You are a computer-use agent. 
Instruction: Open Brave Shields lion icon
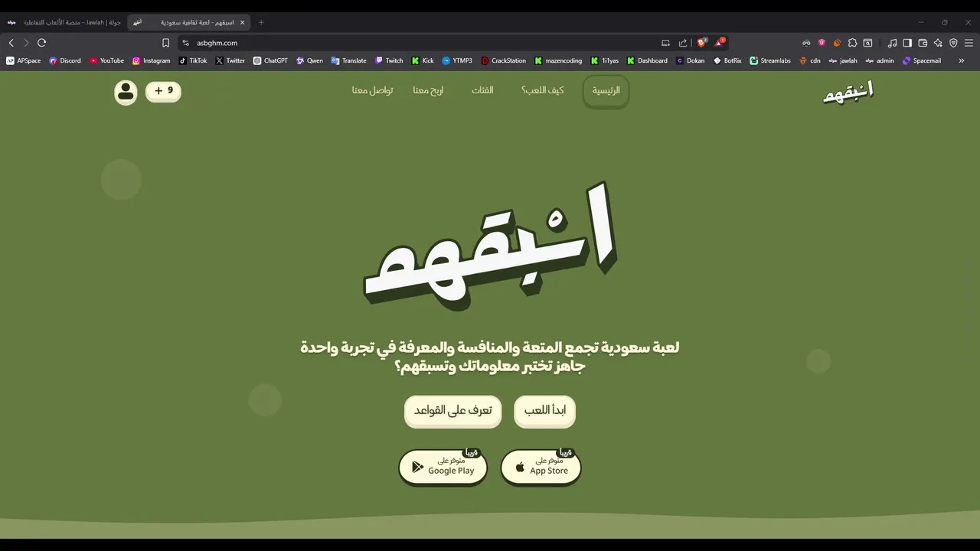coord(701,43)
